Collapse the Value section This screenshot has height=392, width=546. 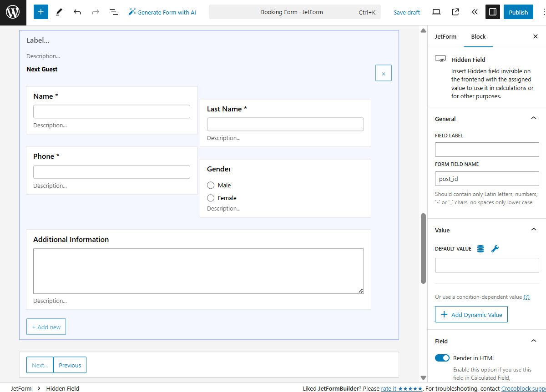tap(533, 229)
